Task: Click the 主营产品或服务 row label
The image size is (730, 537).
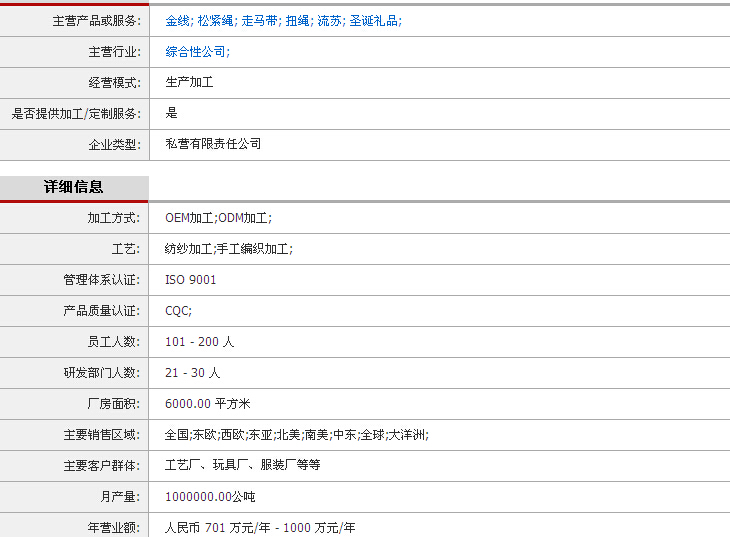Action: coord(96,21)
